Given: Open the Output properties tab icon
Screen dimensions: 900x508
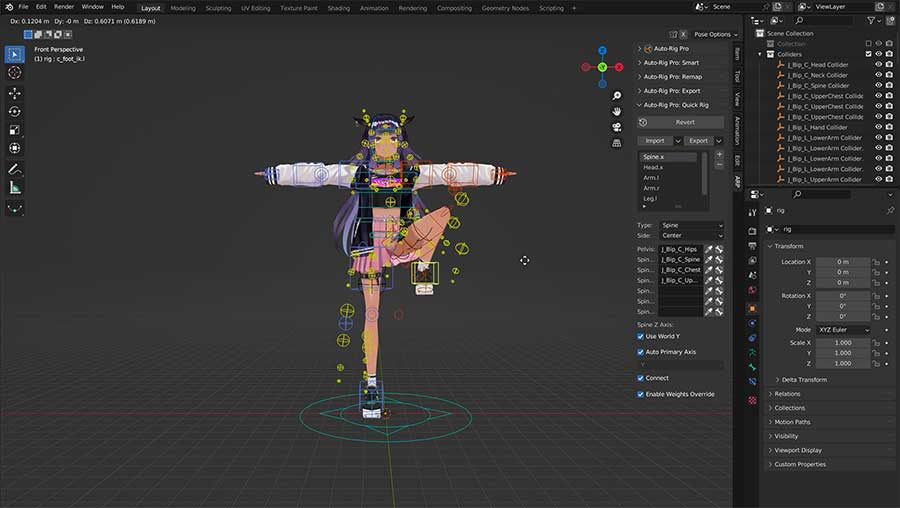Looking at the screenshot, I should [752, 246].
